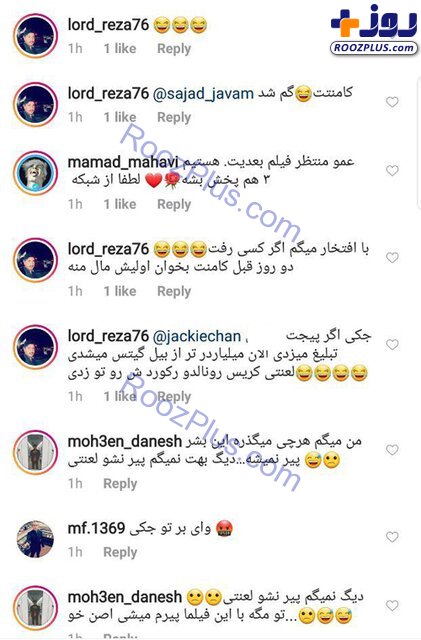
Task: Open the @jackiechan mention link
Action: (x=197, y=336)
